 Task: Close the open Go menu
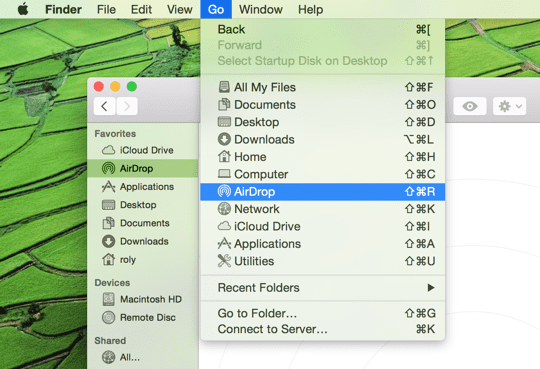(216, 9)
